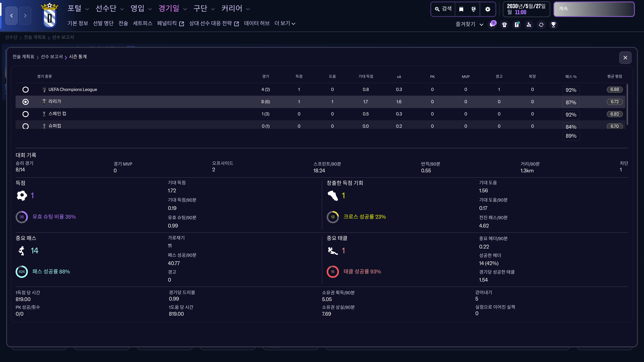The image size is (644, 362).
Task: Click the refresh/transfer arrows shortcut icon
Action: point(541,25)
